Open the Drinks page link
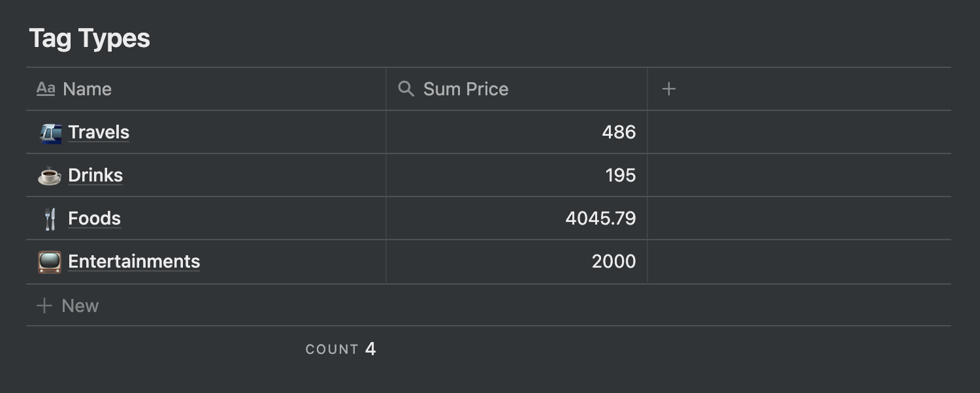 [x=95, y=175]
